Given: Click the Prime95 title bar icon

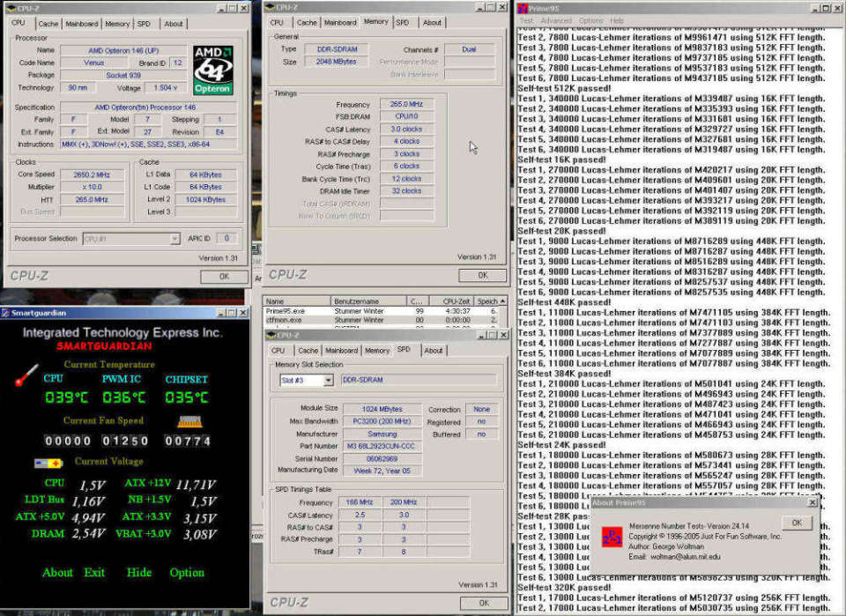Looking at the screenshot, I should 522,8.
